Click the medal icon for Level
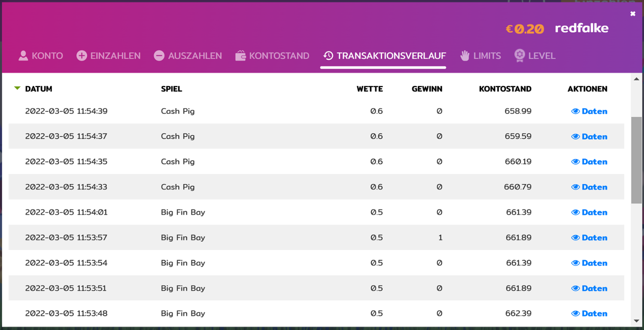Viewport: 644px width, 330px height. 519,56
